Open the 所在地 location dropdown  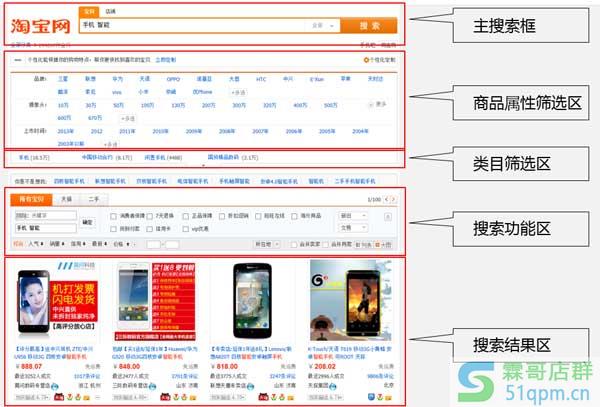[x=263, y=243]
